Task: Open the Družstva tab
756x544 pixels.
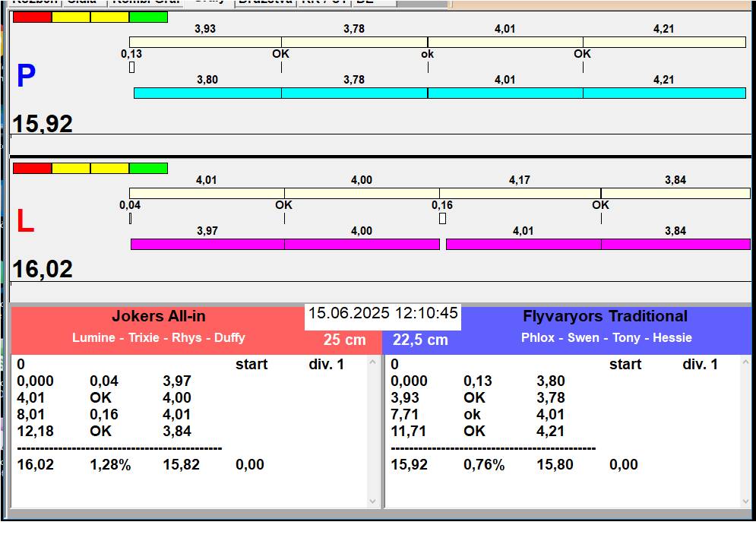Action: pos(265,2)
